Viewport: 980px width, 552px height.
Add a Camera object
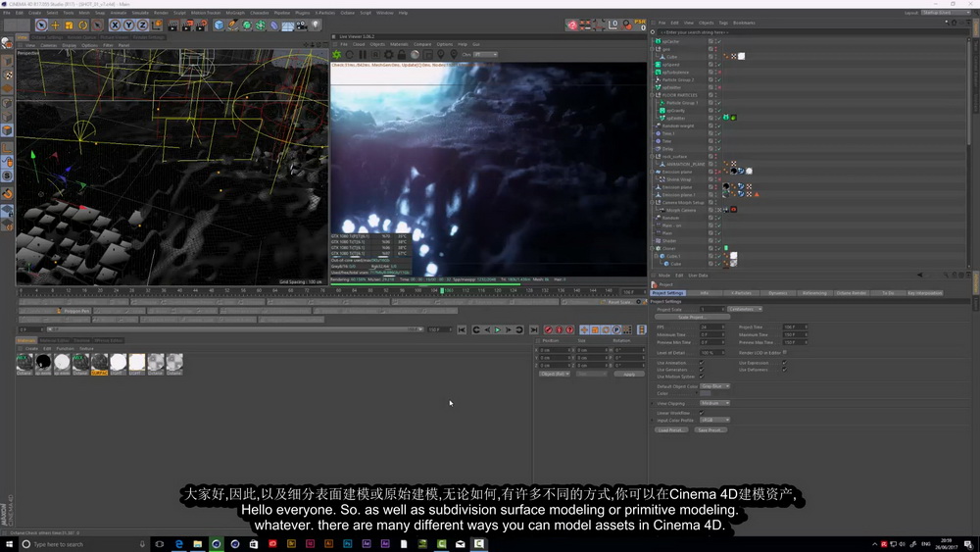click(301, 25)
